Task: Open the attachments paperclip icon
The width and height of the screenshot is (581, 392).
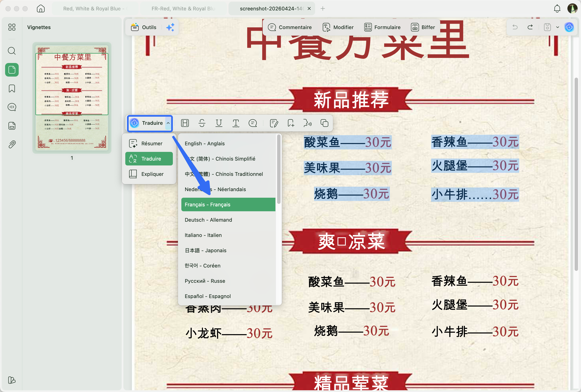Action: click(x=12, y=144)
